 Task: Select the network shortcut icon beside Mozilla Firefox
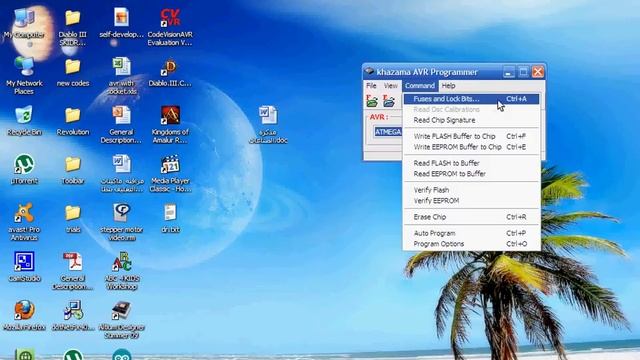73,316
